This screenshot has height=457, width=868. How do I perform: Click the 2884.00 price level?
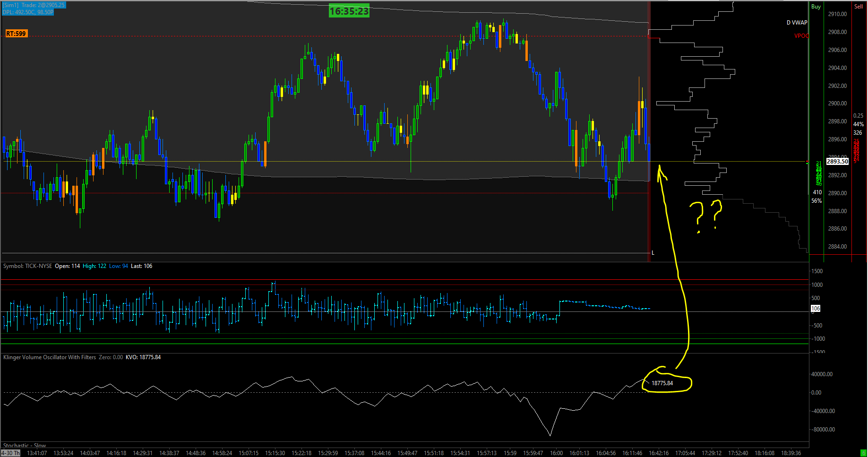837,247
